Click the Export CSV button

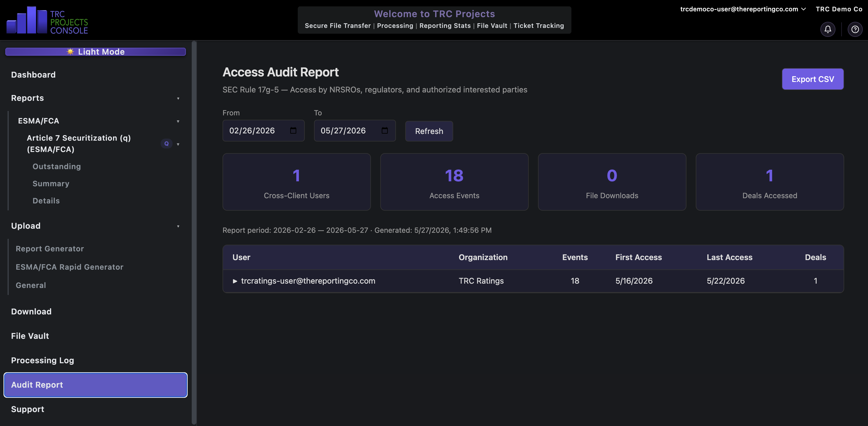pyautogui.click(x=813, y=79)
